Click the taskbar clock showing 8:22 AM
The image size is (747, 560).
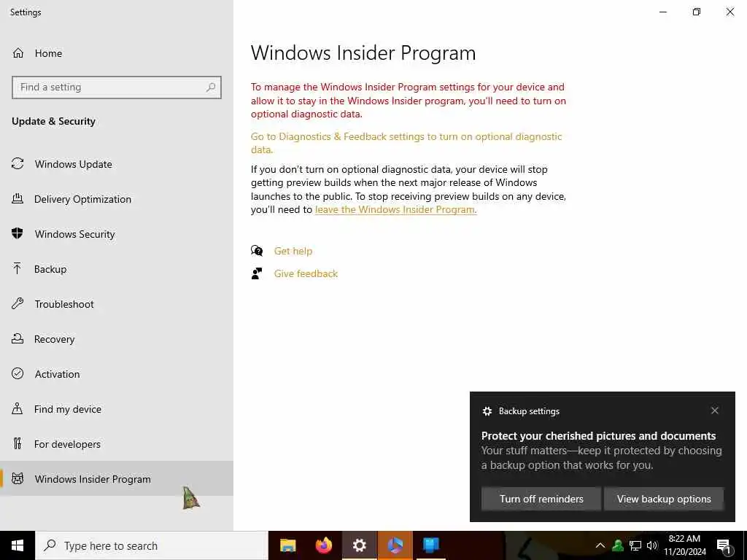point(684,545)
